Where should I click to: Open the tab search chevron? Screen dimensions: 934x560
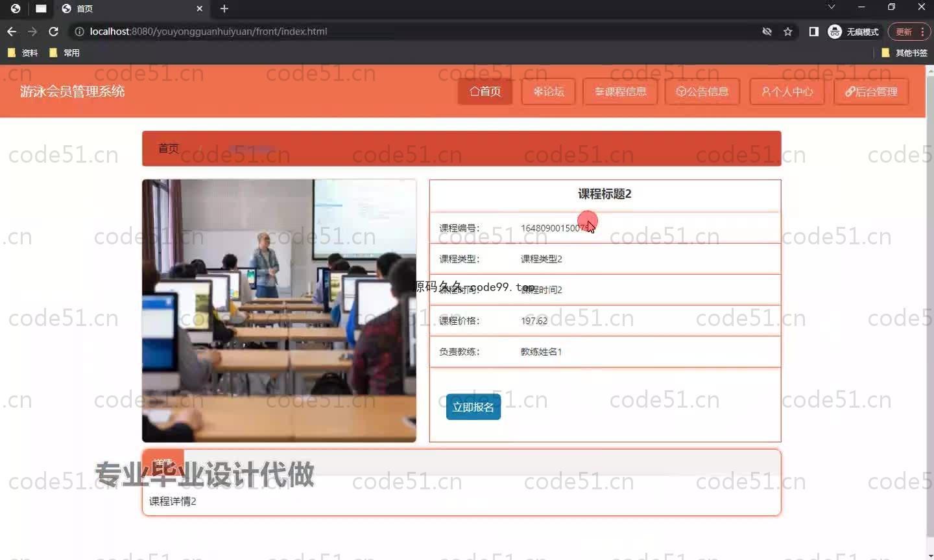[x=831, y=7]
